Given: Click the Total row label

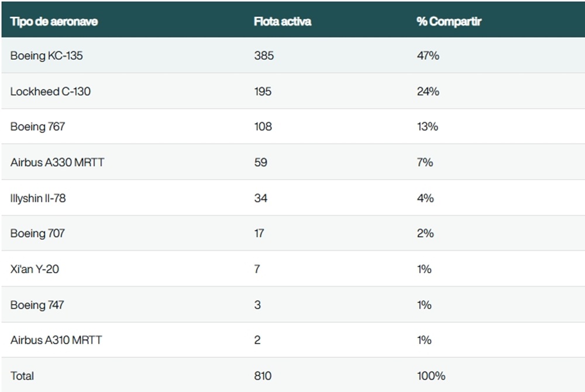Looking at the screenshot, I should coord(22,376).
